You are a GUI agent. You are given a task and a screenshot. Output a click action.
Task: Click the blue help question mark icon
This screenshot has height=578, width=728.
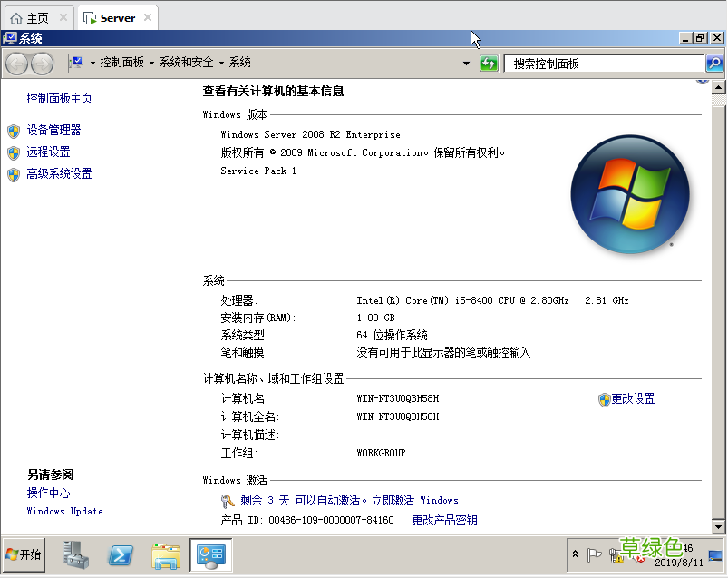702,79
